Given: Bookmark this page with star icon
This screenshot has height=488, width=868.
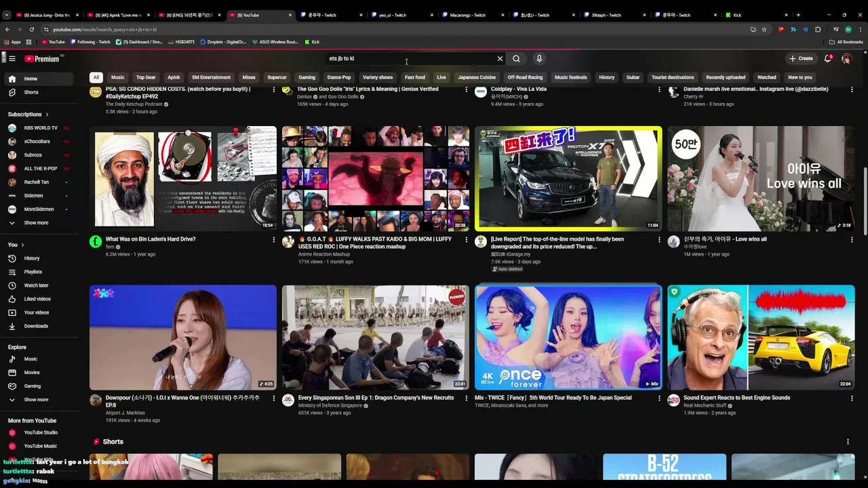Looking at the screenshot, I should (x=764, y=29).
